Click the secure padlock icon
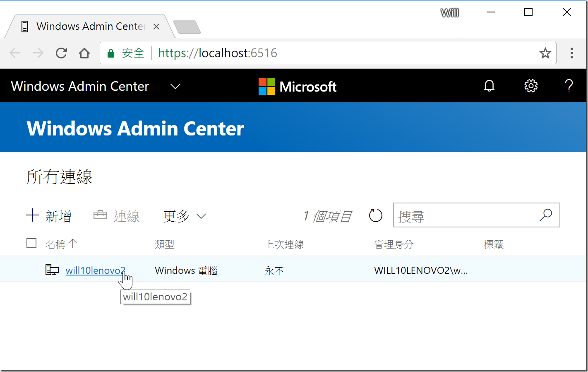 (x=111, y=53)
